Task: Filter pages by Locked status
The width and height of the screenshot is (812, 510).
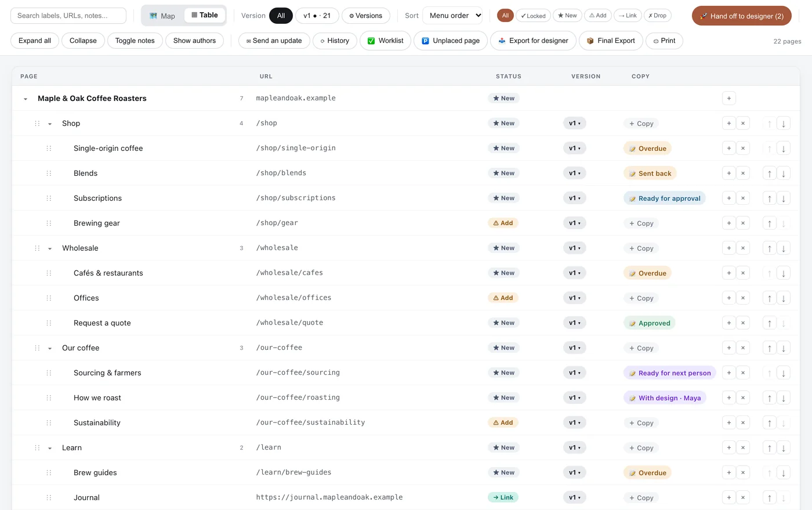Action: point(533,16)
